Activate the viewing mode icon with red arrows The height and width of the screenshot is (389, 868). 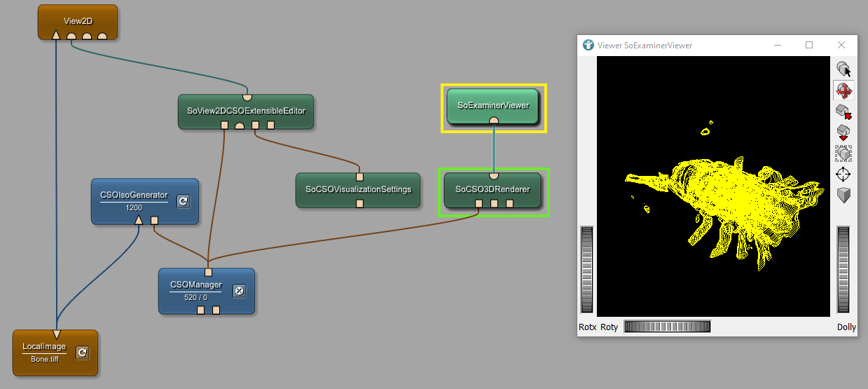pos(843,90)
